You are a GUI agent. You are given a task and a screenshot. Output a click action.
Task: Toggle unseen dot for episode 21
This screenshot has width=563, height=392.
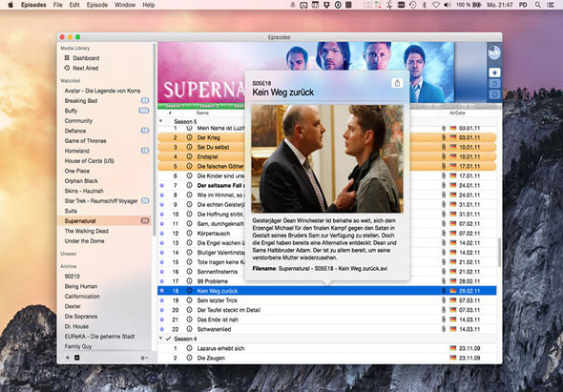(x=162, y=320)
